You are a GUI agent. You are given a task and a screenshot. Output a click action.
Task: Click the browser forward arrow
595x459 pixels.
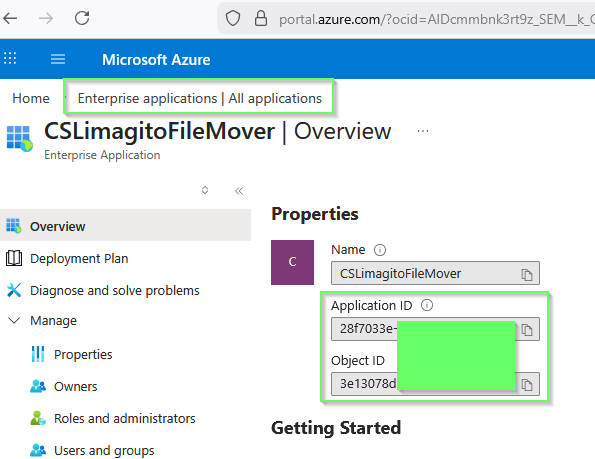pos(46,18)
